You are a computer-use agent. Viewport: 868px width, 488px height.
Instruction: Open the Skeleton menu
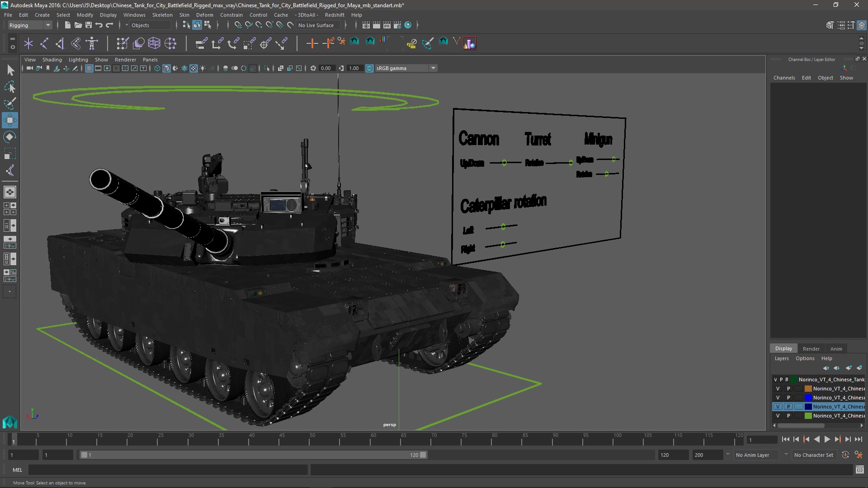pos(162,15)
